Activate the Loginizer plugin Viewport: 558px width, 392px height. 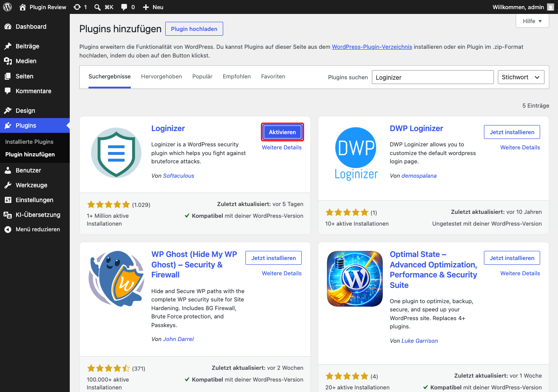(x=282, y=132)
